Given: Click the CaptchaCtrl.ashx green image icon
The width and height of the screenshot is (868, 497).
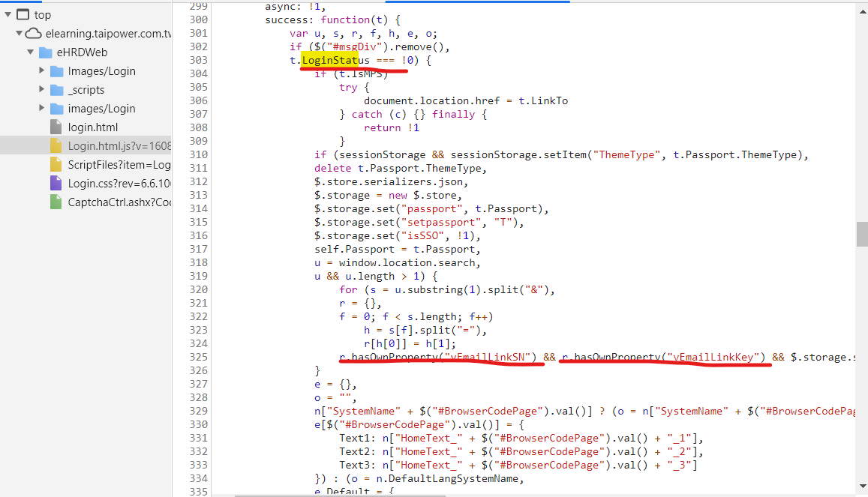Looking at the screenshot, I should tap(56, 202).
